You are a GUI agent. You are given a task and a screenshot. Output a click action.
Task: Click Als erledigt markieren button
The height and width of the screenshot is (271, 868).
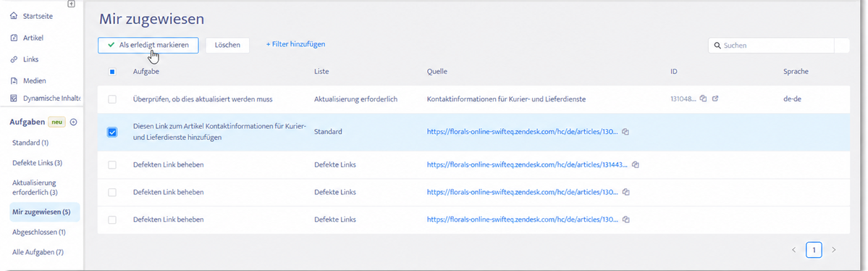click(x=148, y=45)
